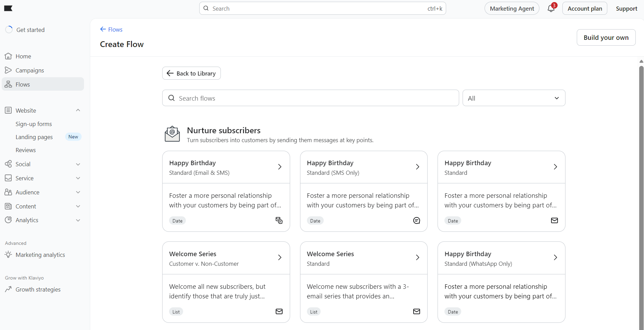The width and height of the screenshot is (644, 330).
Task: Click the Nurture subscribers heading
Action: pos(224,130)
